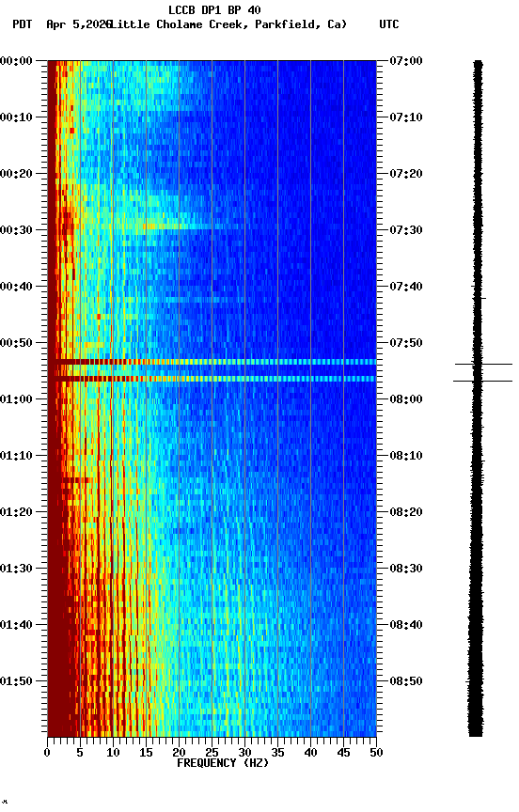The width and height of the screenshot is (519, 812).
Task: Click the 'Apr 5,2026' date text
Action: [x=78, y=24]
